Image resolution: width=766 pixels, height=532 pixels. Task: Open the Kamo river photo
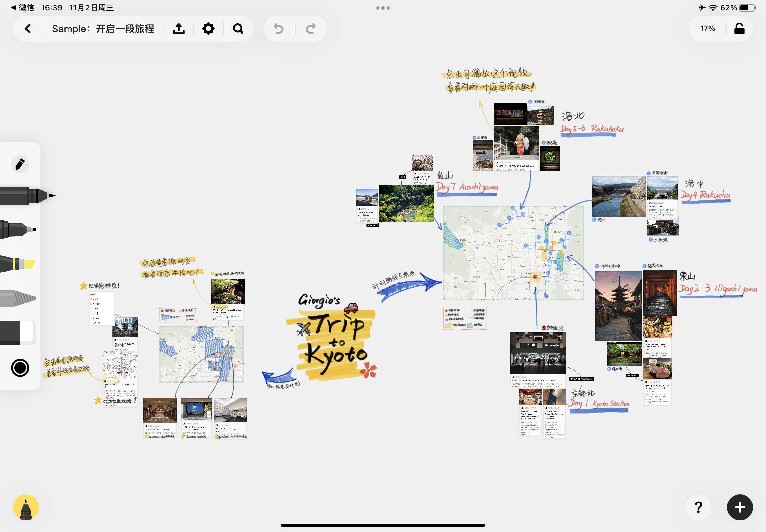click(619, 196)
